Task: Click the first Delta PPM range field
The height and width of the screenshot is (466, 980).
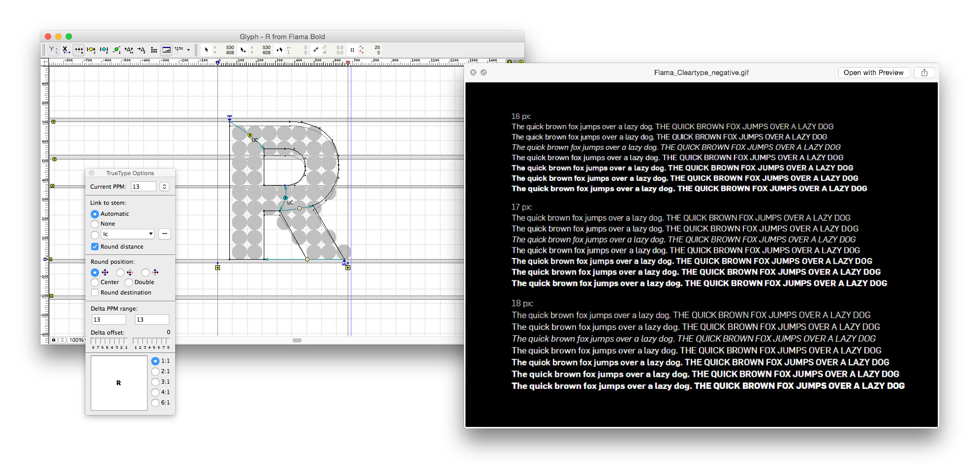Action: tap(109, 320)
